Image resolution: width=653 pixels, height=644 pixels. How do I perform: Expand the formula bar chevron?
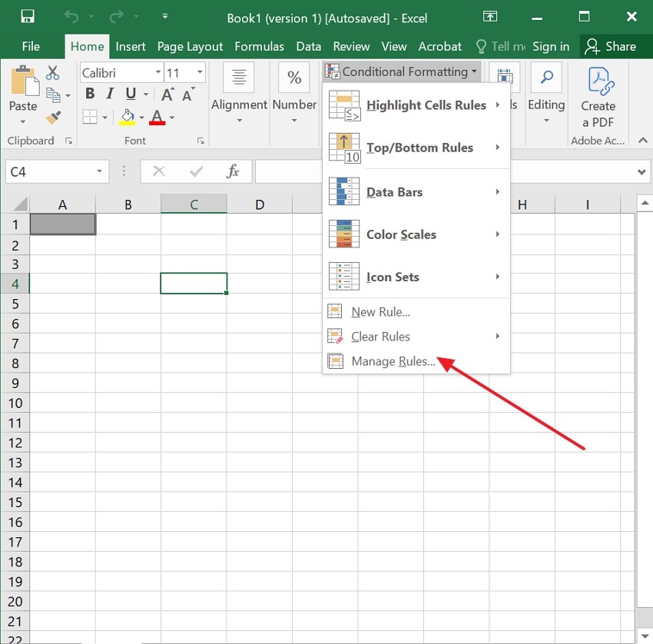pyautogui.click(x=641, y=171)
